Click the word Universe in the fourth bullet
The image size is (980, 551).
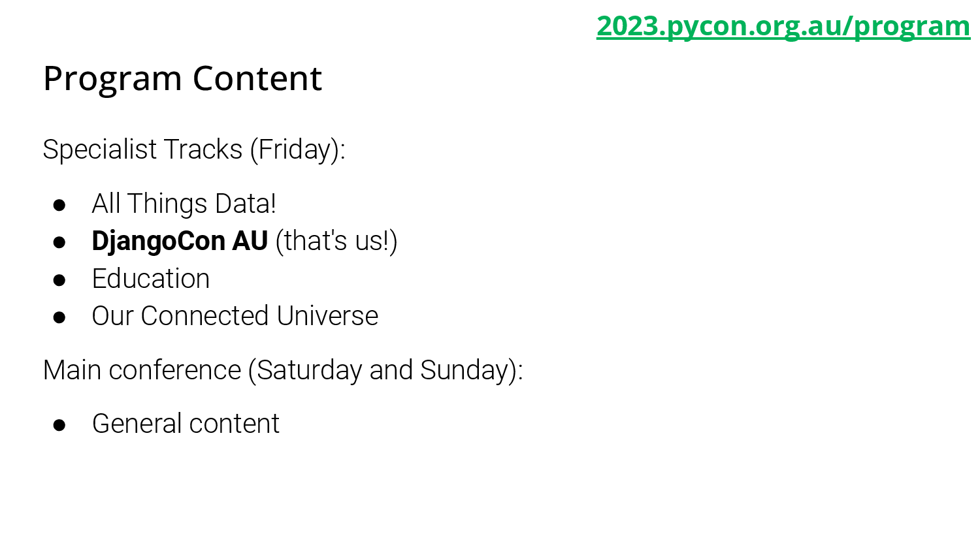[x=327, y=316]
